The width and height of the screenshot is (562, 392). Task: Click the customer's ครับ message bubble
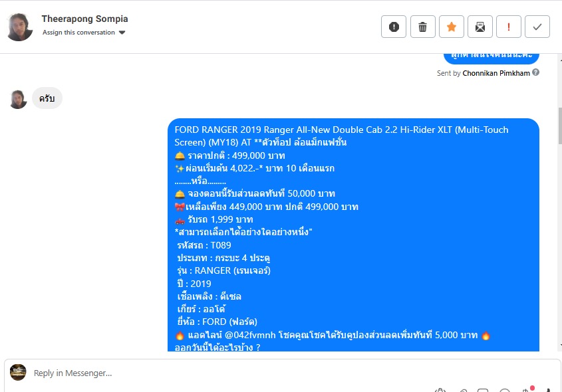tap(47, 98)
